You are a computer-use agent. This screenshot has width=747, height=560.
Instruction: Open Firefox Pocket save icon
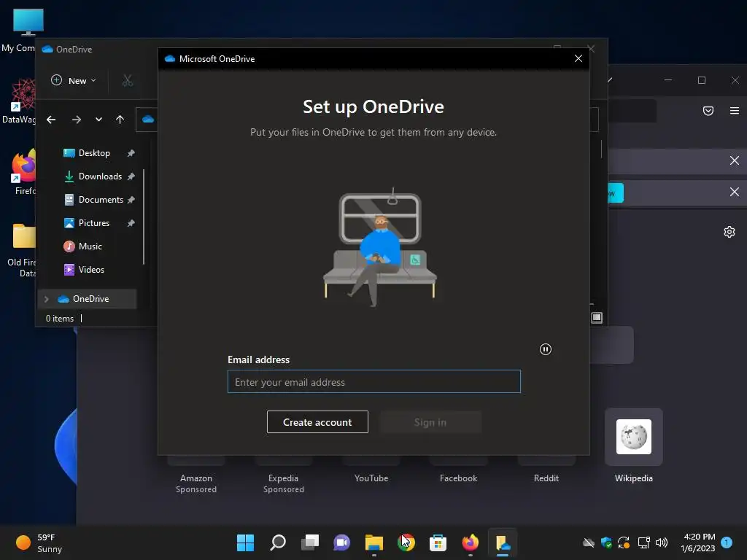click(708, 111)
